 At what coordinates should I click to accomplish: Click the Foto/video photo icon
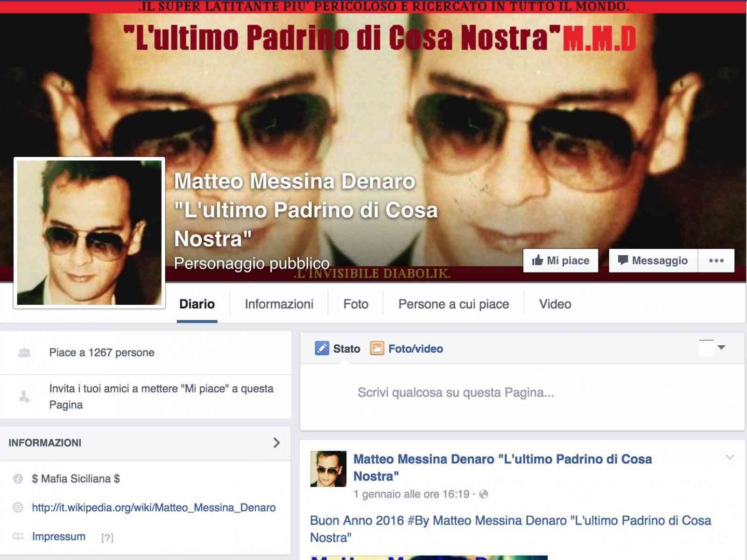376,348
